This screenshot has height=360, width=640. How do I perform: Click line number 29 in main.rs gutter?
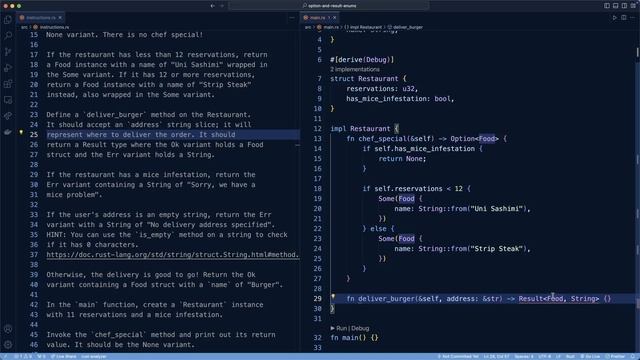pyautogui.click(x=318, y=299)
